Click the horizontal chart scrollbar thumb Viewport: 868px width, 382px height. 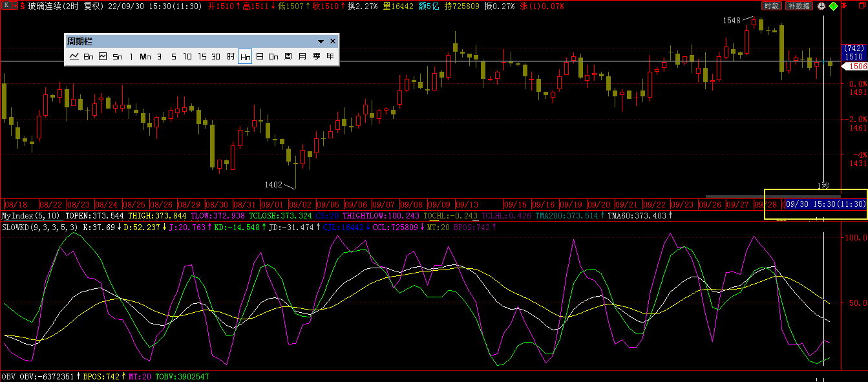773,196
